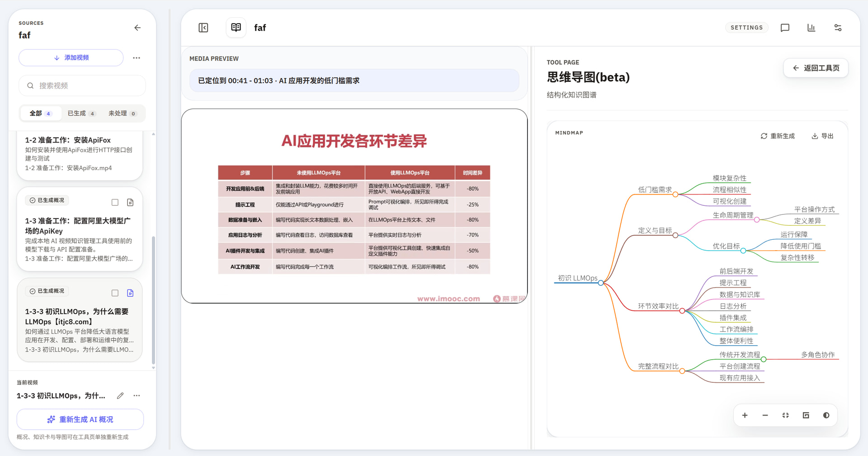Click the slide preview thumbnail
The width and height of the screenshot is (868, 456).
354,206
